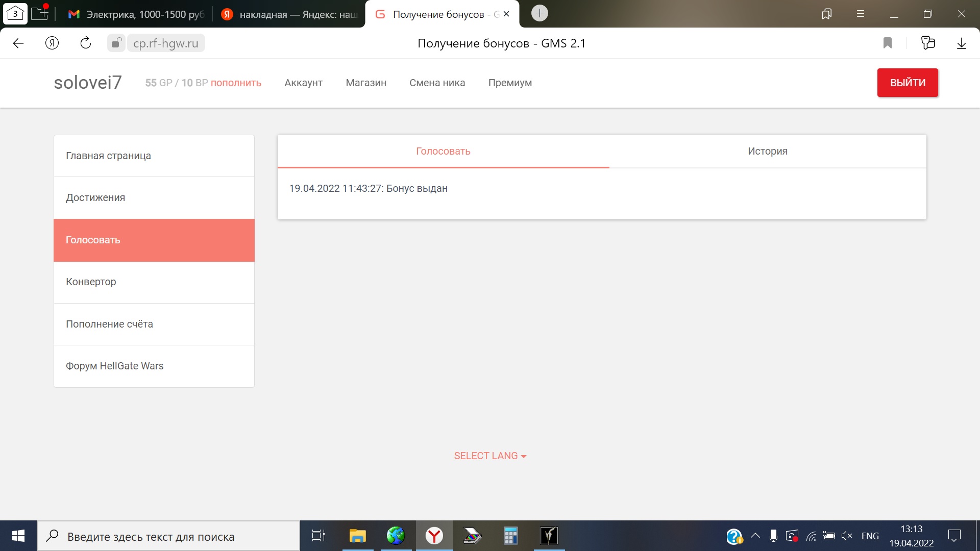Open the Магазин menu item
Screen dimensions: 980x551
366,83
